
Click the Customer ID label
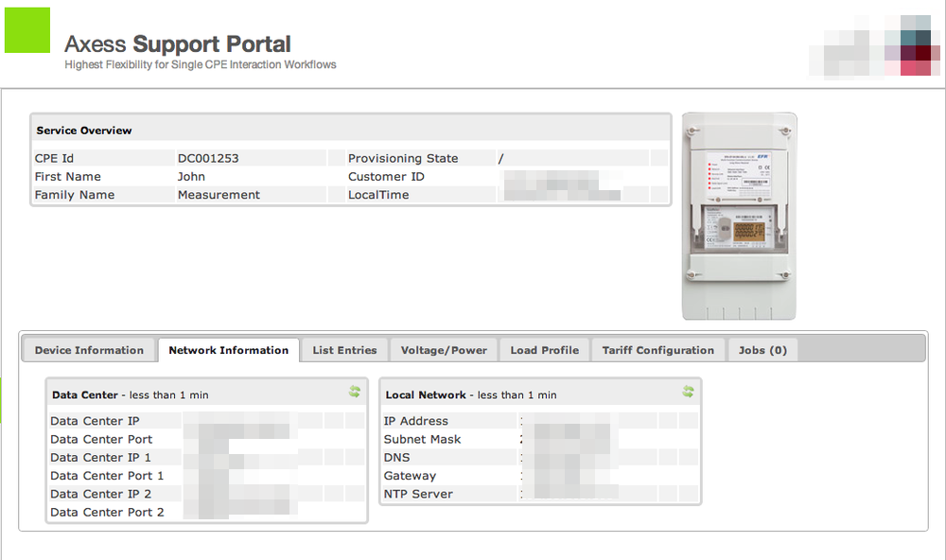(x=386, y=176)
